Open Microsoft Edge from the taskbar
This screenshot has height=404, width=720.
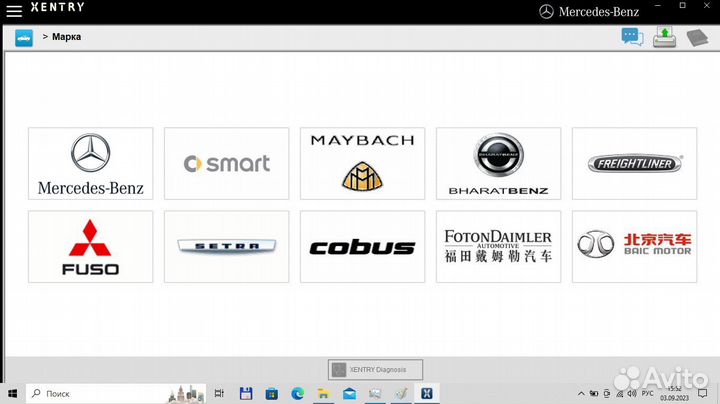click(x=297, y=393)
